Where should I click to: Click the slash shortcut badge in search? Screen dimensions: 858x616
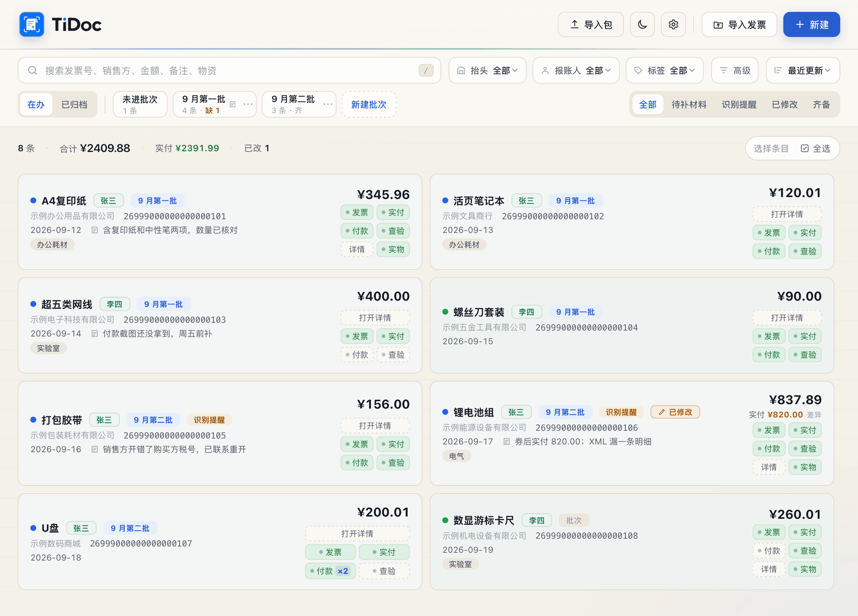426,71
